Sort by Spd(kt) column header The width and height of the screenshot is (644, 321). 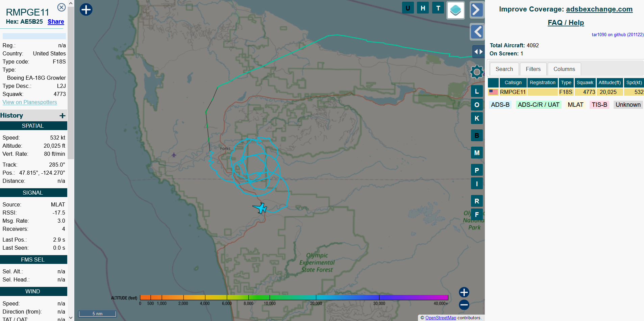click(634, 82)
